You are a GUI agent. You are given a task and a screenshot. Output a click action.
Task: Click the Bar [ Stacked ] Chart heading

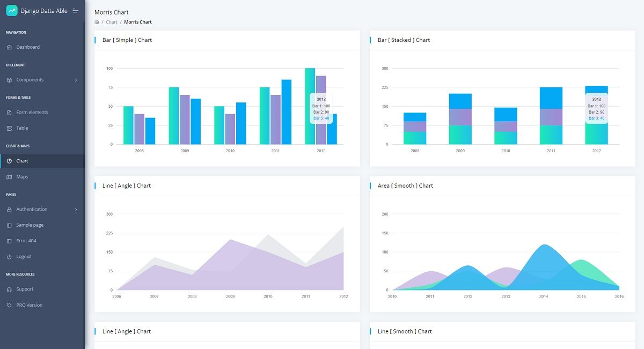point(404,40)
